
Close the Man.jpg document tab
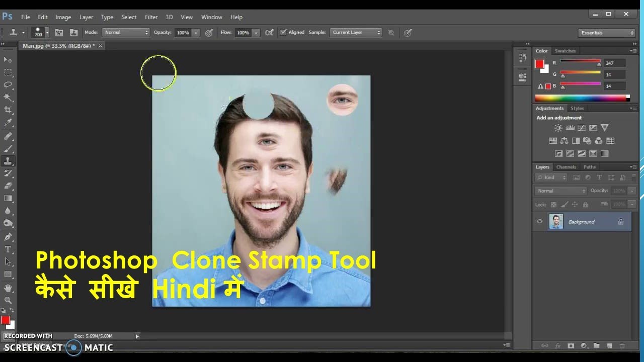pyautogui.click(x=101, y=46)
